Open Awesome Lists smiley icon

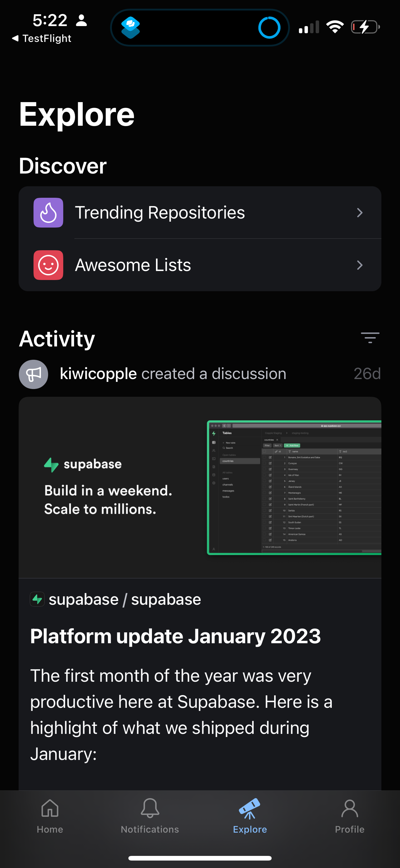(48, 265)
